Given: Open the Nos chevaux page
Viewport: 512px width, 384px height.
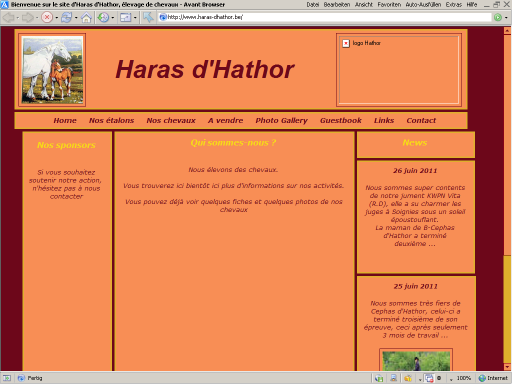Looking at the screenshot, I should click(171, 120).
